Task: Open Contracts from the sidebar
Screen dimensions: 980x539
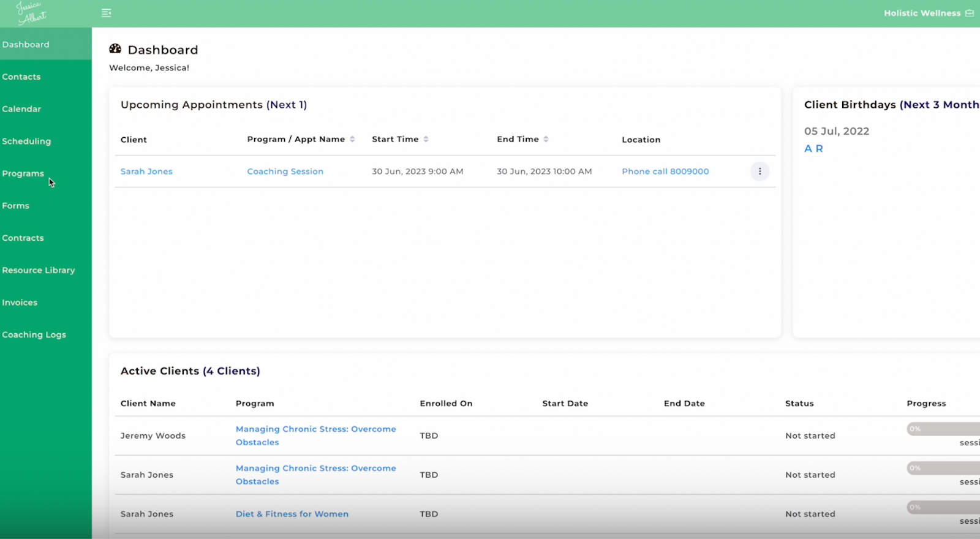Action: click(23, 238)
